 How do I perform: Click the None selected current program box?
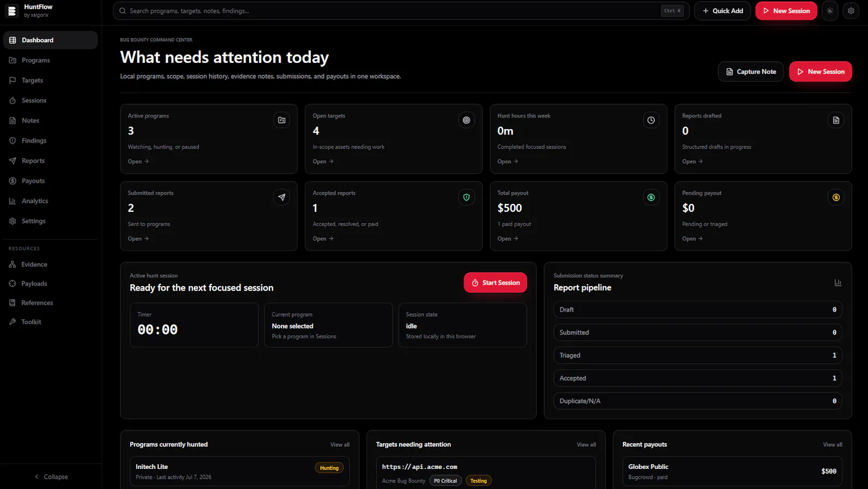[x=328, y=325]
